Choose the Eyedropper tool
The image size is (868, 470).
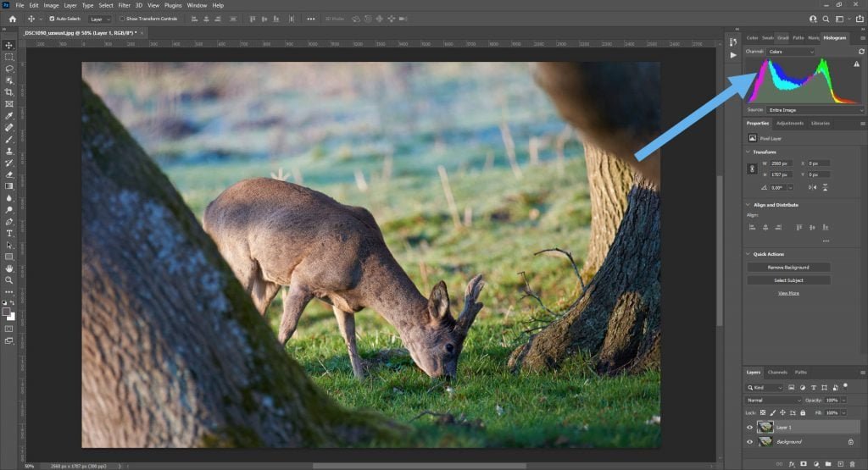coord(9,115)
